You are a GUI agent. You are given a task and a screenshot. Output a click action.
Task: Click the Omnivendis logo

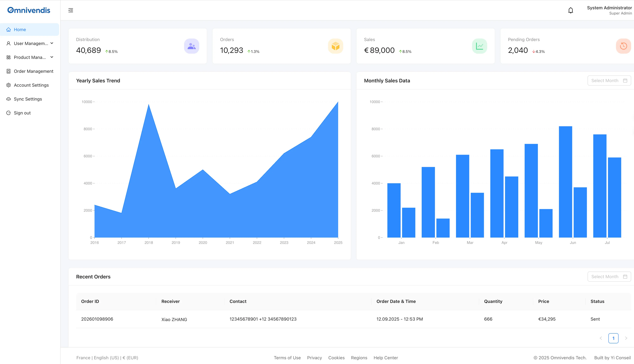pyautogui.click(x=29, y=10)
